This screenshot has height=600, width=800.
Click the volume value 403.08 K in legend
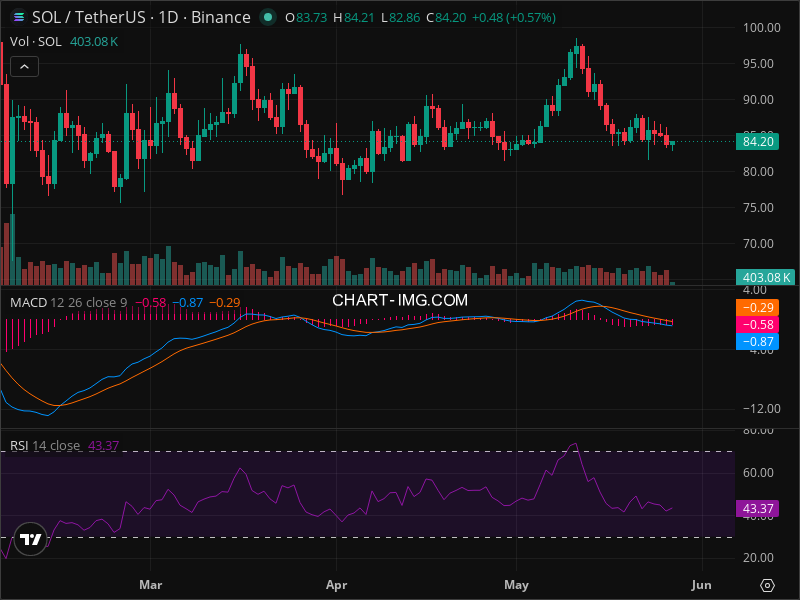coord(94,42)
